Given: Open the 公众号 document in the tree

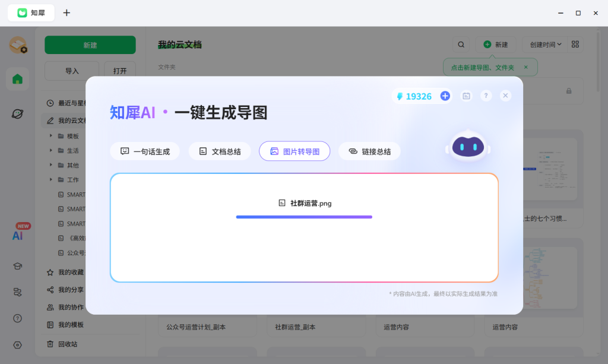Looking at the screenshot, I should pyautogui.click(x=72, y=253).
